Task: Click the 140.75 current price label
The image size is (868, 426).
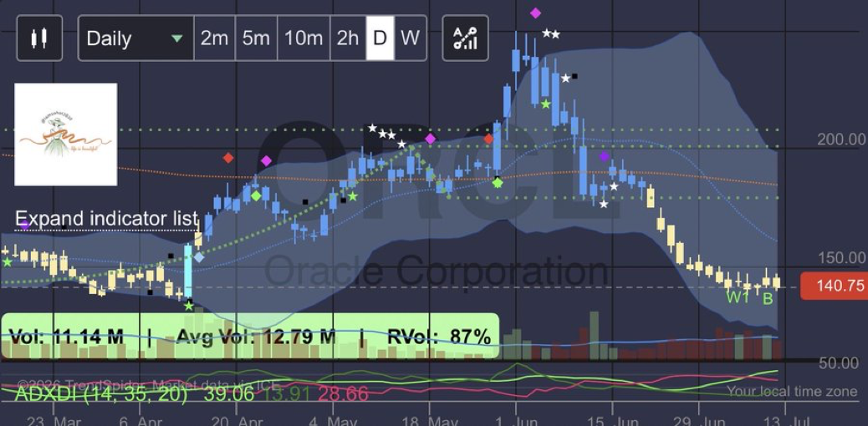Action: 835,286
